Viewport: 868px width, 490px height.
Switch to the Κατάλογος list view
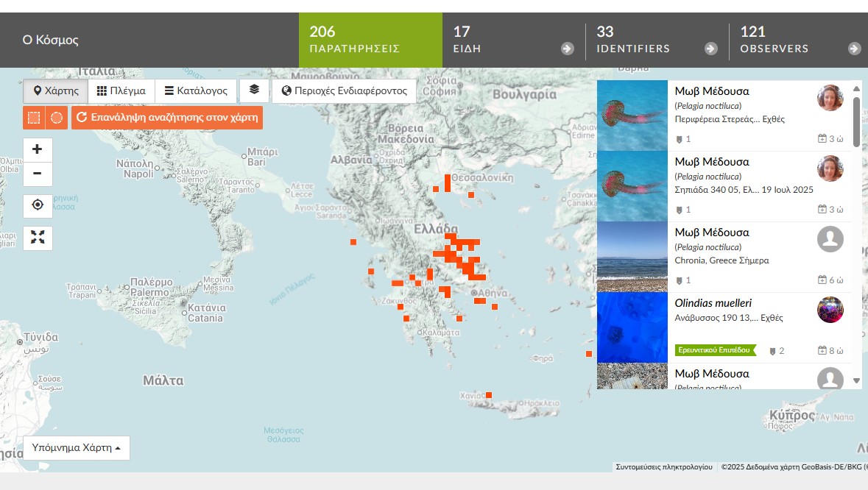click(196, 90)
